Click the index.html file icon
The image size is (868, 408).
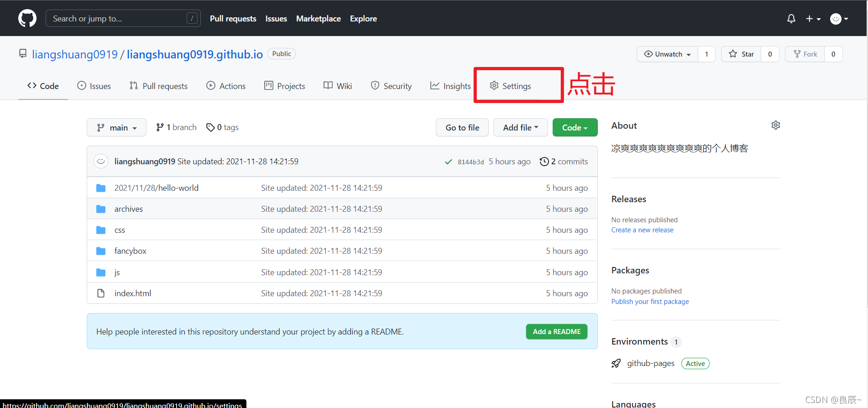tap(101, 293)
